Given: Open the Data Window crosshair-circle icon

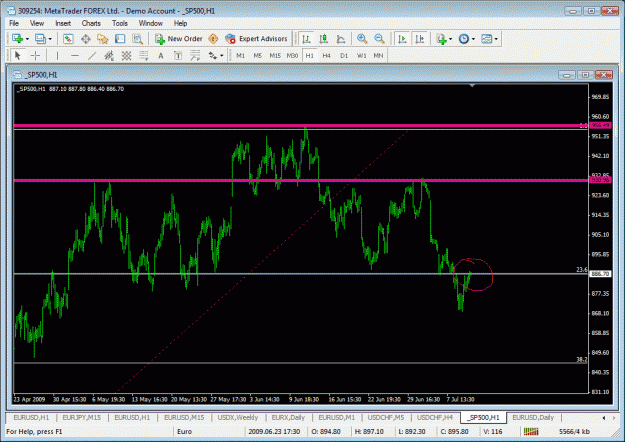Looking at the screenshot, I should pos(85,39).
